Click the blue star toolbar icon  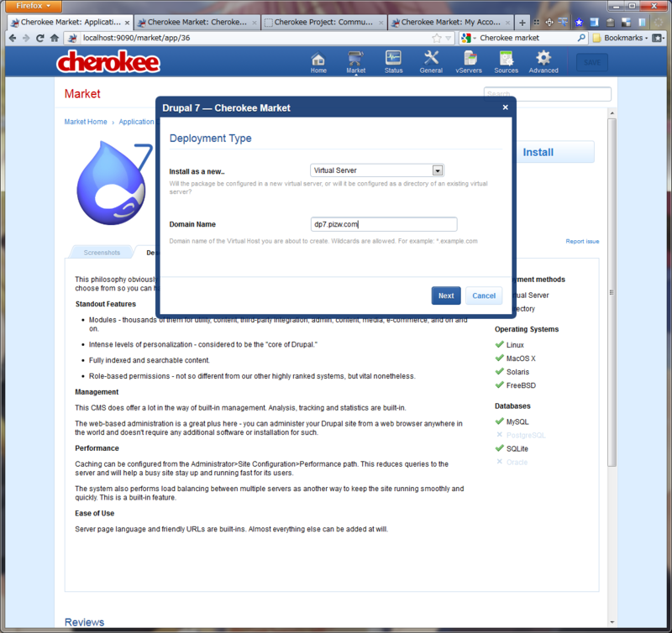coord(579,23)
